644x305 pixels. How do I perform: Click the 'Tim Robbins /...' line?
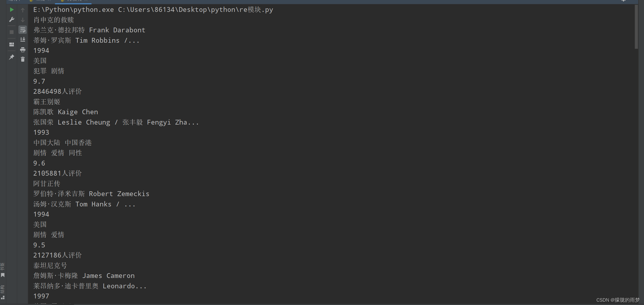tap(86, 40)
